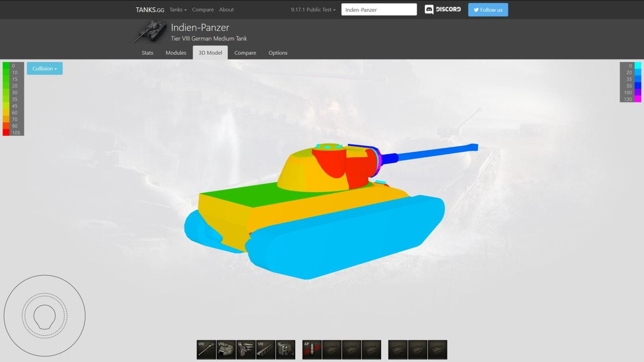This screenshot has height=362, width=644.
Task: Choose the tier IX radio module
Action: click(285, 350)
